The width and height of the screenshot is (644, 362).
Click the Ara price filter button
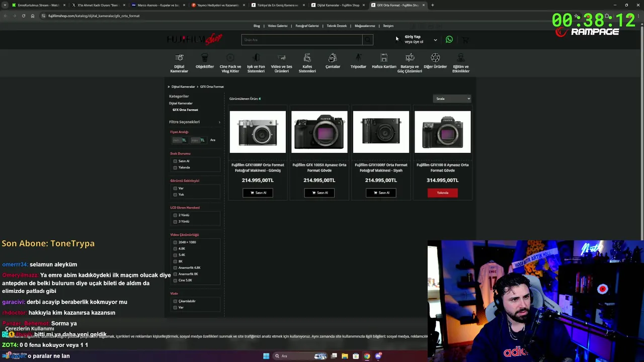(213, 140)
